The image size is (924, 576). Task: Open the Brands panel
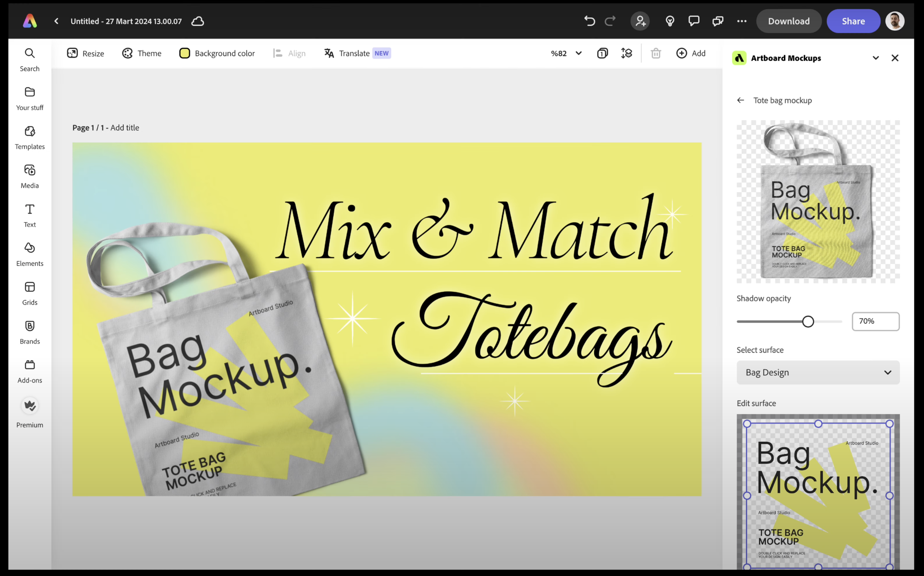pyautogui.click(x=30, y=333)
